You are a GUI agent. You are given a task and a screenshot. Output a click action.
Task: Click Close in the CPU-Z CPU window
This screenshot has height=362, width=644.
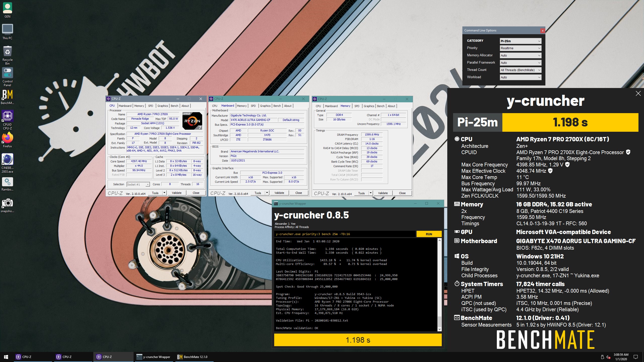[x=196, y=193]
